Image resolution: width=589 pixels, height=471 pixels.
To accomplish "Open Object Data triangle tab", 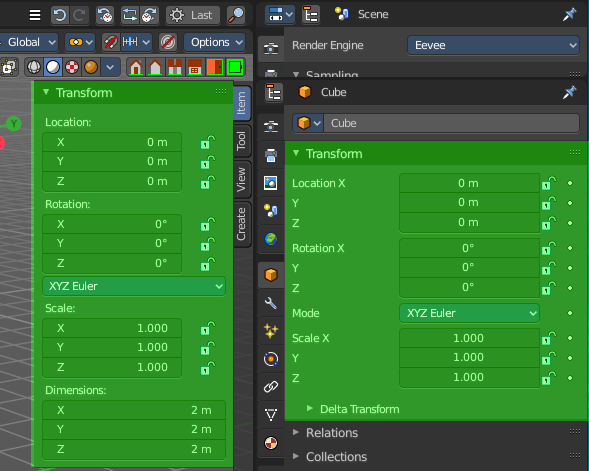I will [x=271, y=415].
